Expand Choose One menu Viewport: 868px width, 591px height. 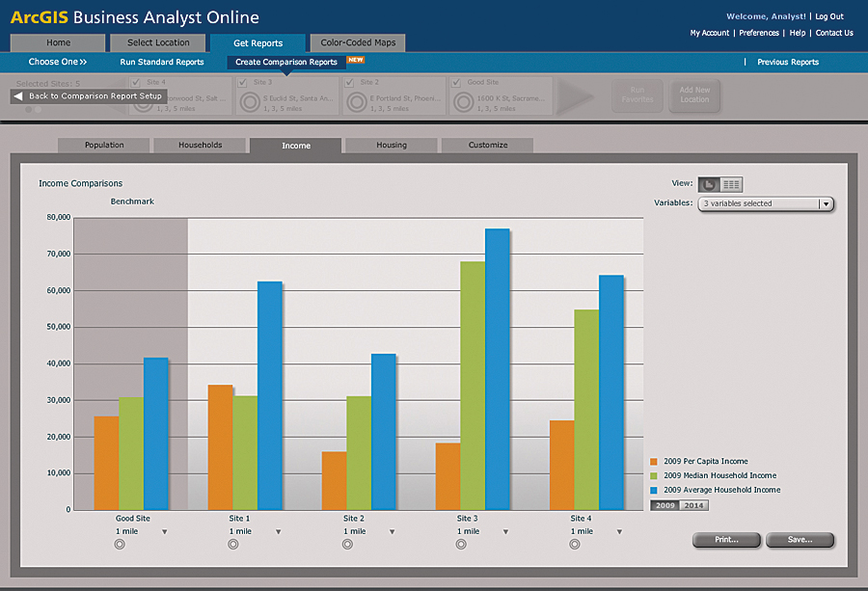pyautogui.click(x=58, y=62)
